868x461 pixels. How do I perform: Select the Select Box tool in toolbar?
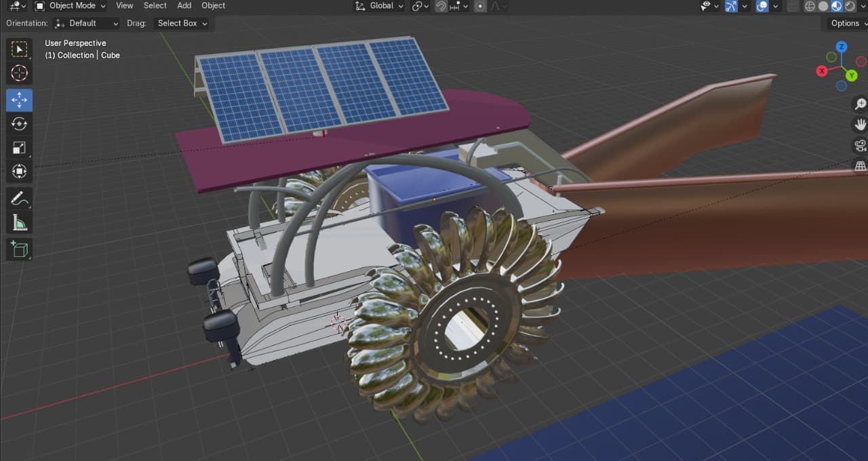coord(19,49)
